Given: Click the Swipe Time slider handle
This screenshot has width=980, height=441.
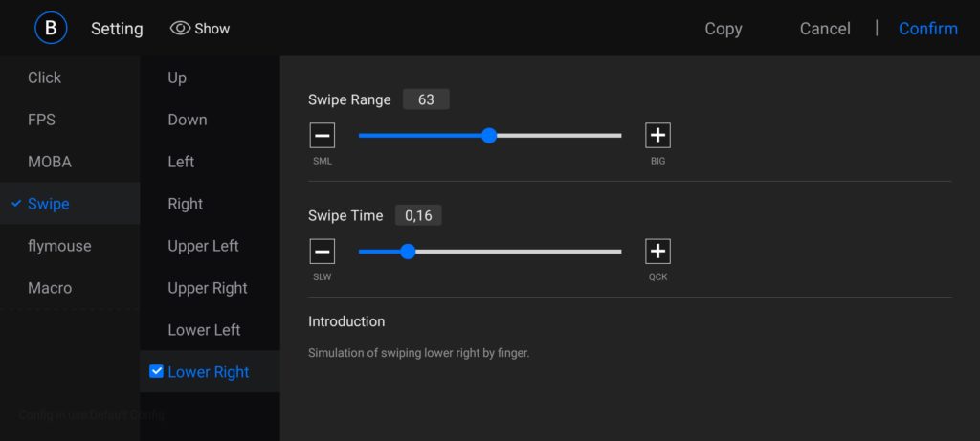Looking at the screenshot, I should pyautogui.click(x=408, y=252).
